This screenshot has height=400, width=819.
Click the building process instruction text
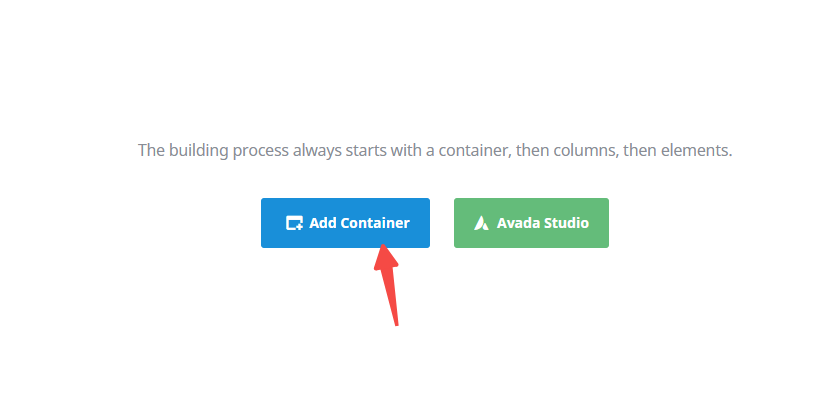435,151
